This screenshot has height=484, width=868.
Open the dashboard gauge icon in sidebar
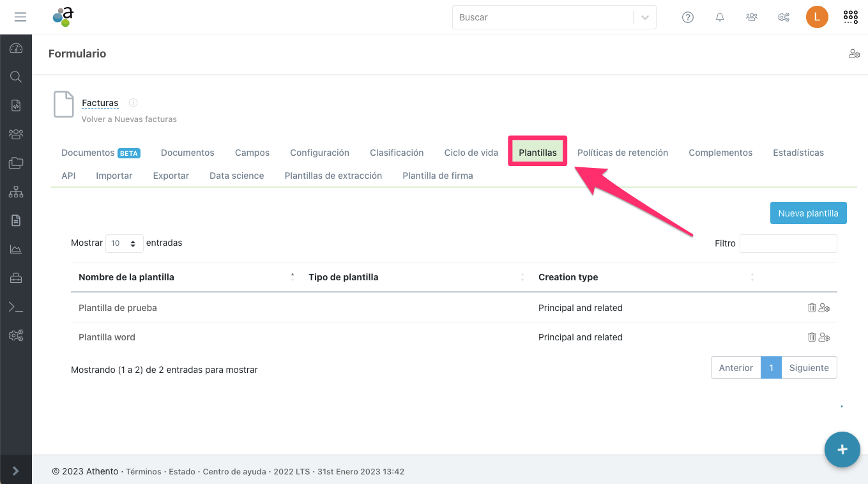tap(16, 49)
